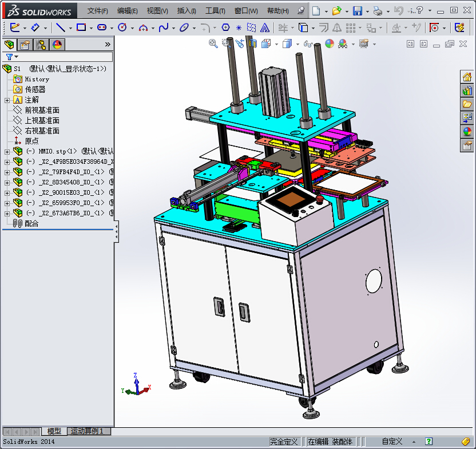
Task: Open the 视图(V) menu
Action: (x=157, y=11)
